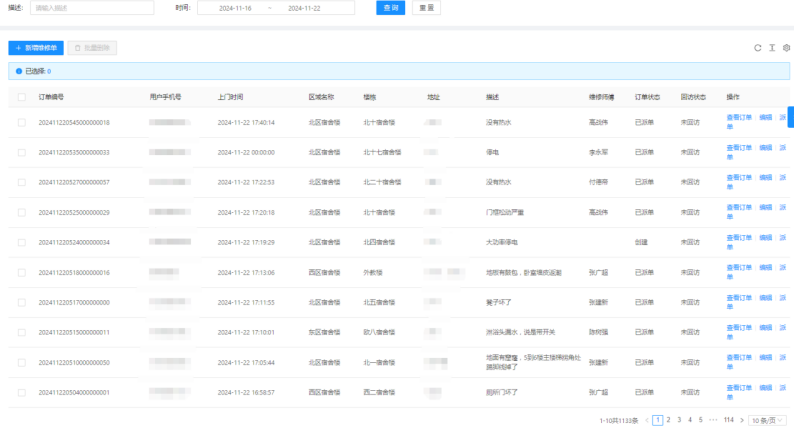Click the 重置 reset button
Screen dimensions: 794x428
pos(425,8)
